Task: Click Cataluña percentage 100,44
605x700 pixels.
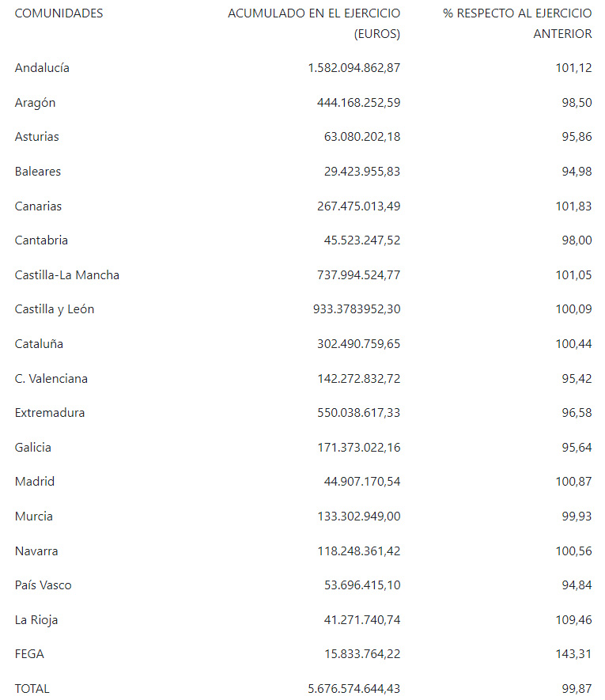Action: pos(573,344)
